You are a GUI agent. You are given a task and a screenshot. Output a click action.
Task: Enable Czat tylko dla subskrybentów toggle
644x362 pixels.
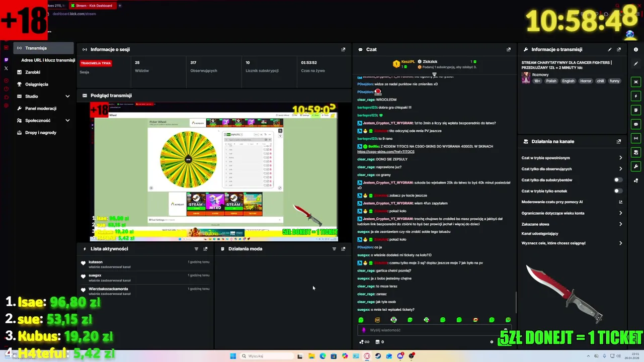click(x=618, y=180)
